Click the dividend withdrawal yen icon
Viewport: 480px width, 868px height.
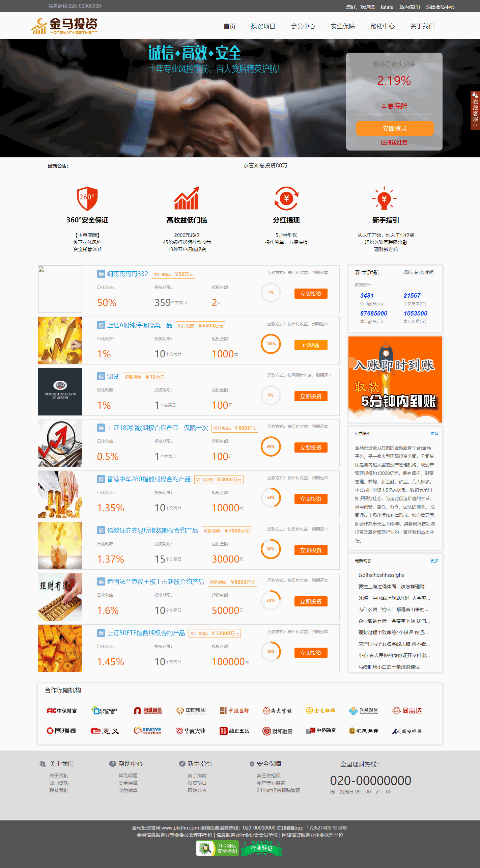286,198
